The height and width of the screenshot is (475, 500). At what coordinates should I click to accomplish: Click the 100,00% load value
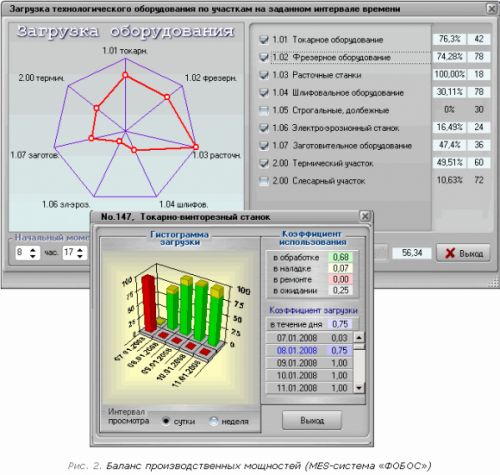[x=449, y=74]
